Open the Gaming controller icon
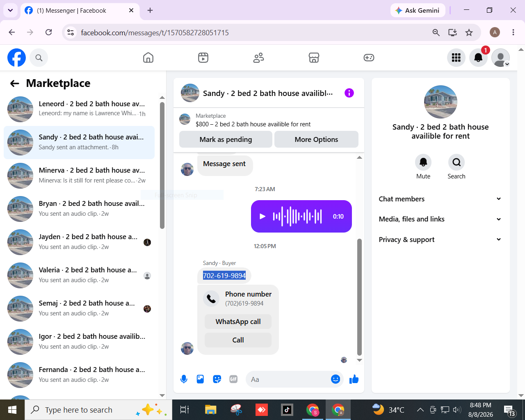Viewport: 525px width, 420px height. pyautogui.click(x=369, y=58)
